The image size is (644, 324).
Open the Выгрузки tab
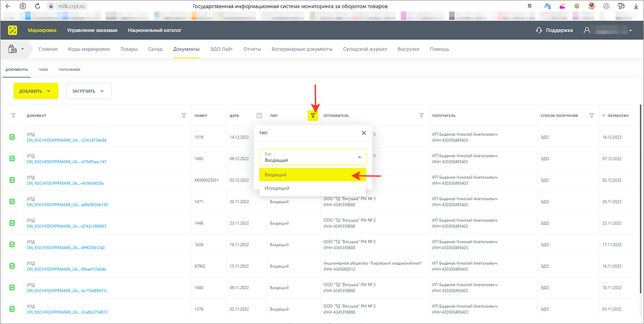coord(408,49)
